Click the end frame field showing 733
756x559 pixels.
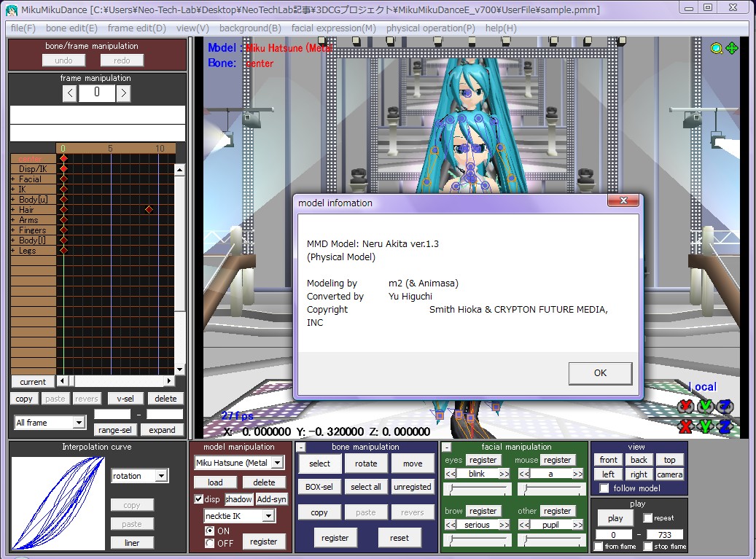664,534
